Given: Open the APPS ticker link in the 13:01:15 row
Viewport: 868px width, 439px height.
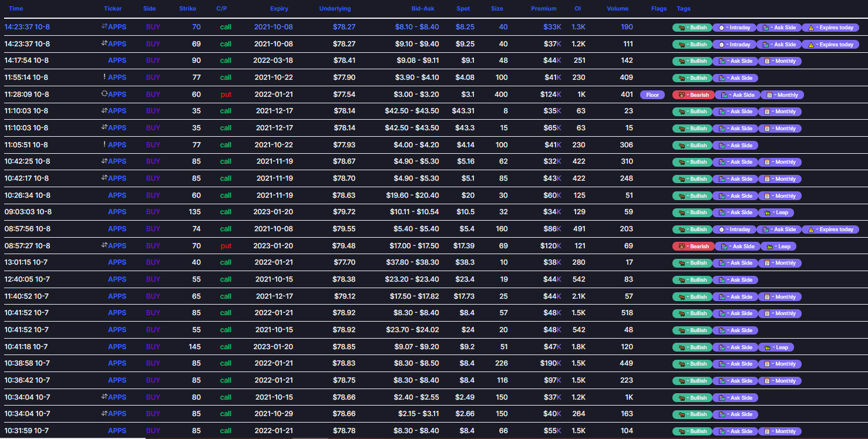Looking at the screenshot, I should (x=117, y=262).
